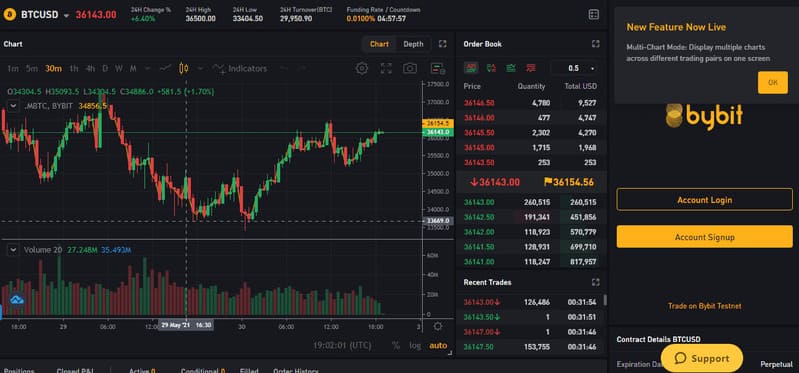Click the 29 May '21 16:30 crosshair date label
This screenshot has width=799, height=373.
click(x=186, y=325)
